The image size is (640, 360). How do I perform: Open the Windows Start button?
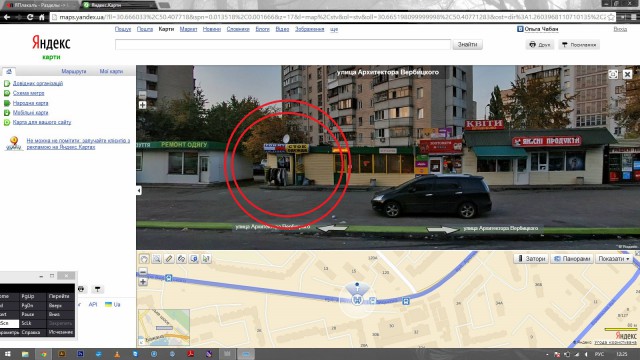[7, 354]
